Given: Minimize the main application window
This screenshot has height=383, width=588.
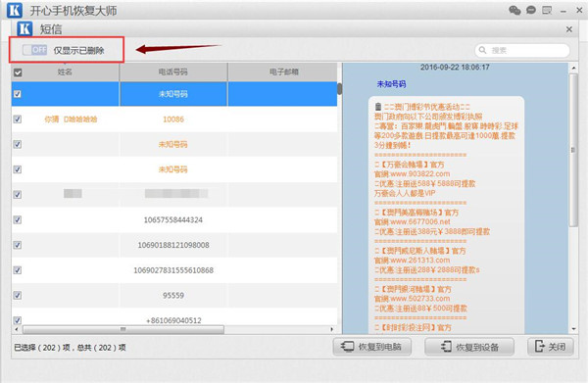Looking at the screenshot, I should 563,11.
